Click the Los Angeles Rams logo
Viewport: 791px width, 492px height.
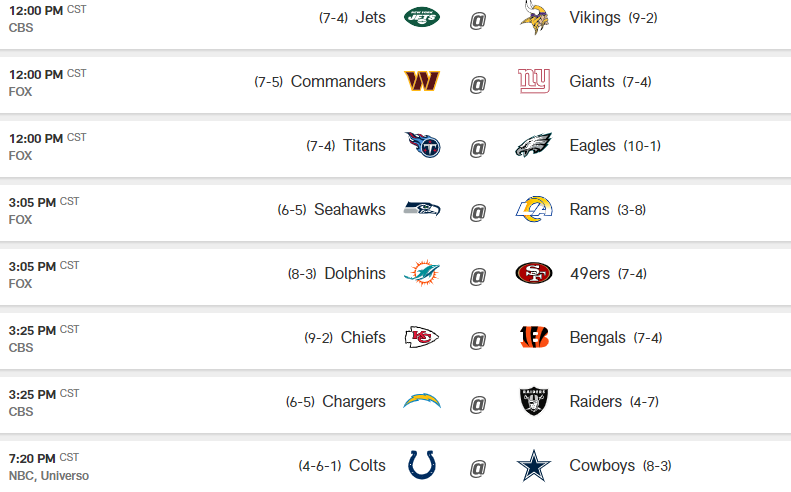534,210
